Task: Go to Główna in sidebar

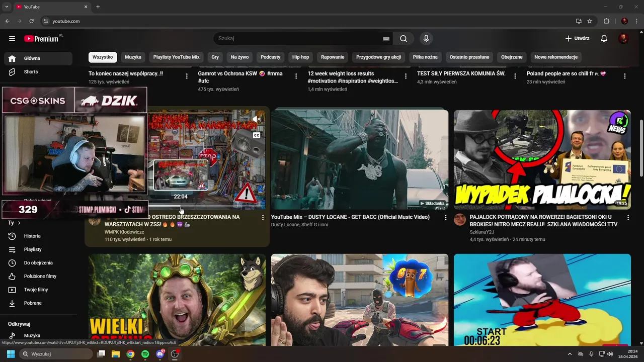Action: coord(38,58)
